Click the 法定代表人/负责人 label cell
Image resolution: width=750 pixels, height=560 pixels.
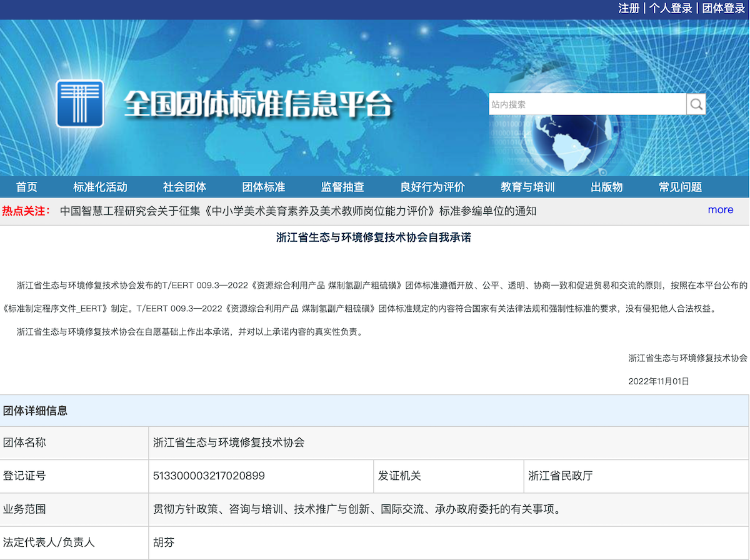(74, 542)
